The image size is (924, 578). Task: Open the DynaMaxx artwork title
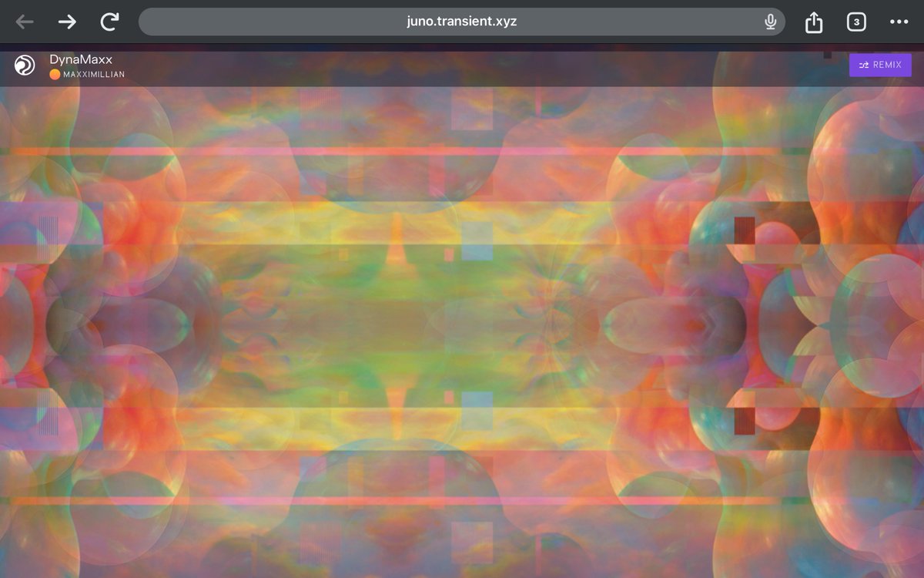(81, 59)
